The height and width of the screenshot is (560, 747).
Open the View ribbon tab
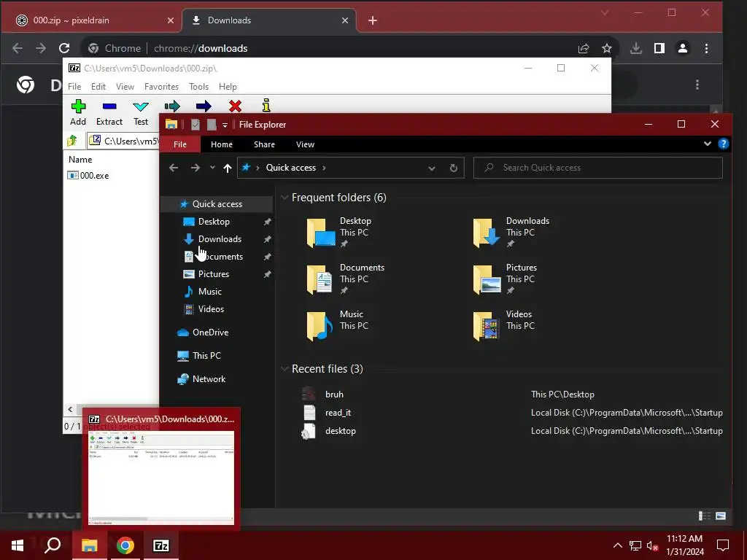pyautogui.click(x=305, y=144)
